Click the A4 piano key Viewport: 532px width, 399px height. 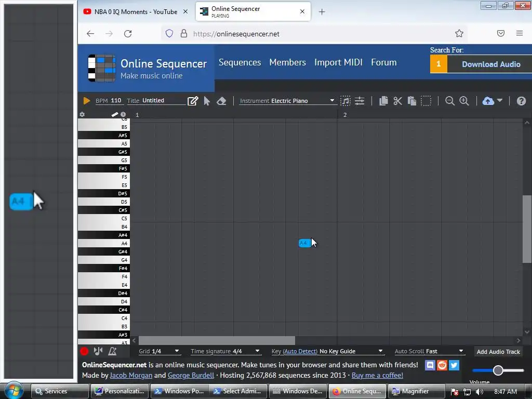104,243
